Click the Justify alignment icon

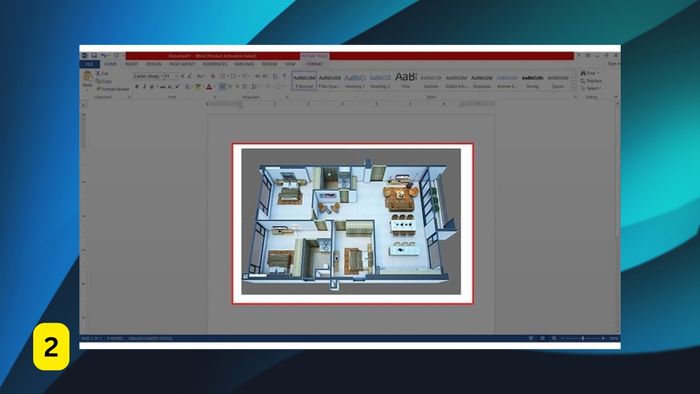245,87
